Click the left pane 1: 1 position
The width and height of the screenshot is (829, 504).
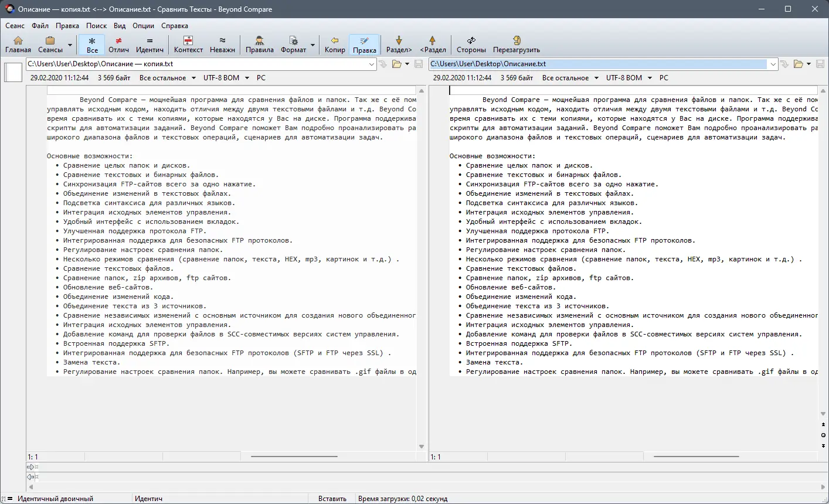(x=33, y=457)
